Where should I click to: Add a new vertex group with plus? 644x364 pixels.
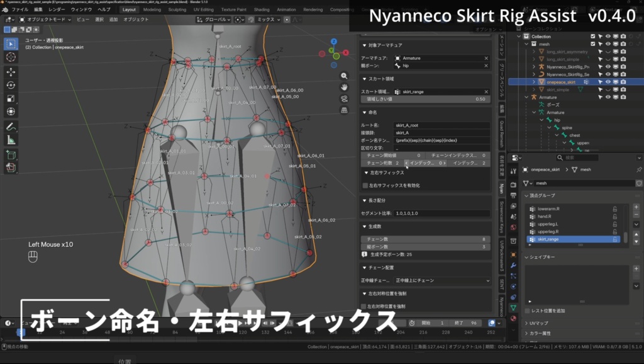(636, 207)
